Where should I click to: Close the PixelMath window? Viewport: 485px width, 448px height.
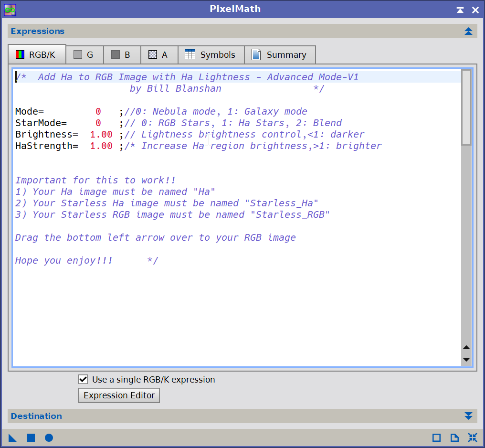pyautogui.click(x=475, y=10)
